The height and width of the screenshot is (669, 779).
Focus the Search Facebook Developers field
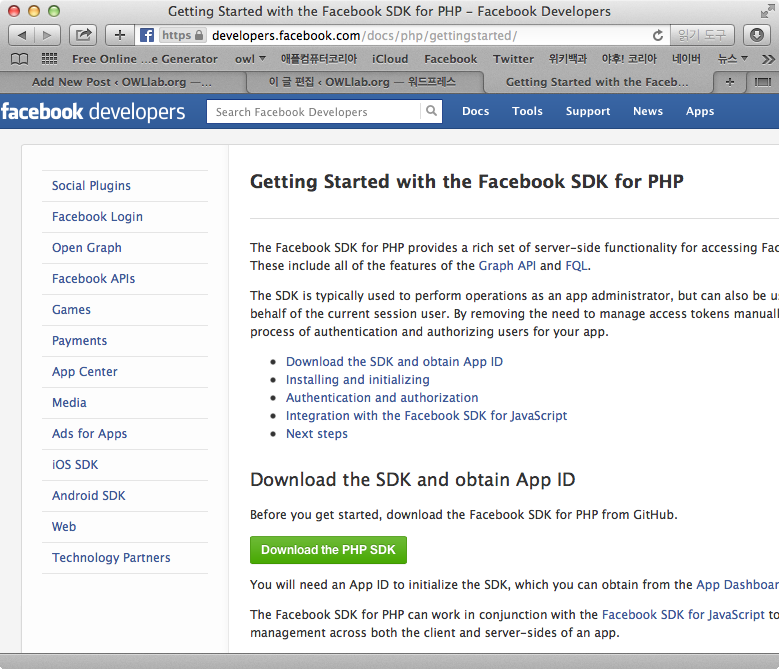[314, 112]
